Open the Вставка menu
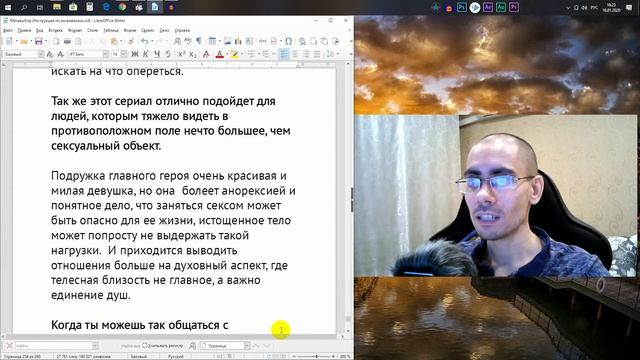The width and height of the screenshot is (640, 360). (56, 30)
